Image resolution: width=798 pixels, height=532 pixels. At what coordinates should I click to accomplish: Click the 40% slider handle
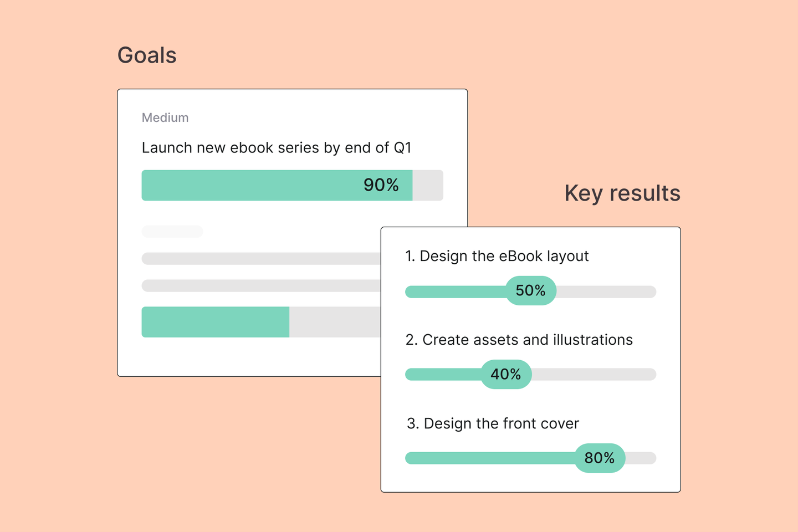tap(506, 374)
